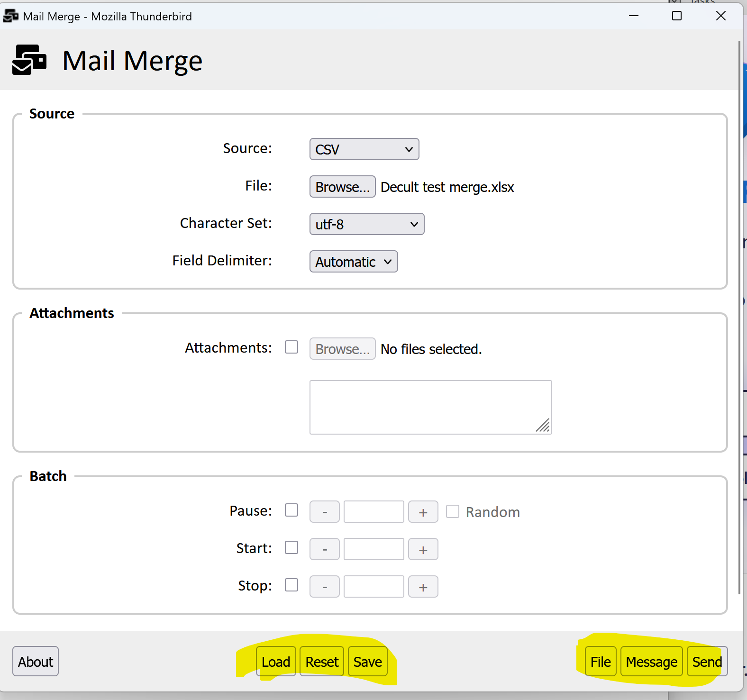Image resolution: width=747 pixels, height=700 pixels.
Task: Enable the Start checkbox
Action: (292, 548)
